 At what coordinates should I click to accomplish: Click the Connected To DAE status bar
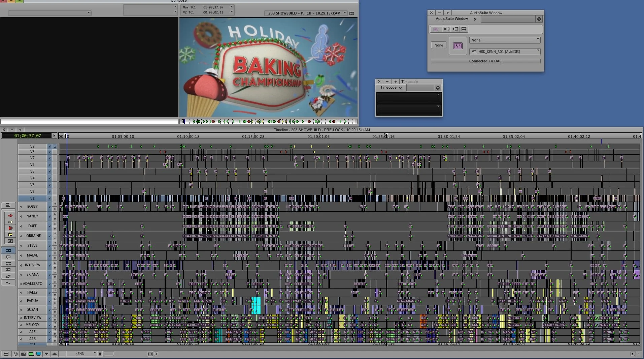coord(486,61)
